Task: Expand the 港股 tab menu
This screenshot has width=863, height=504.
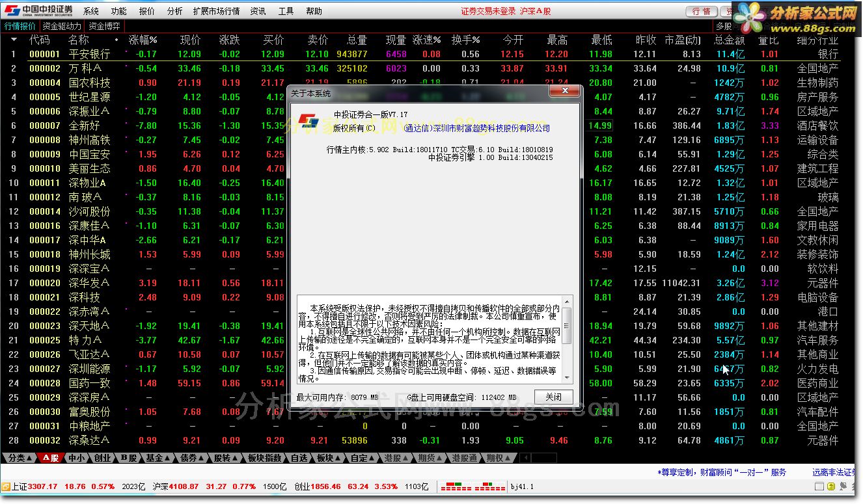Action: point(396,458)
